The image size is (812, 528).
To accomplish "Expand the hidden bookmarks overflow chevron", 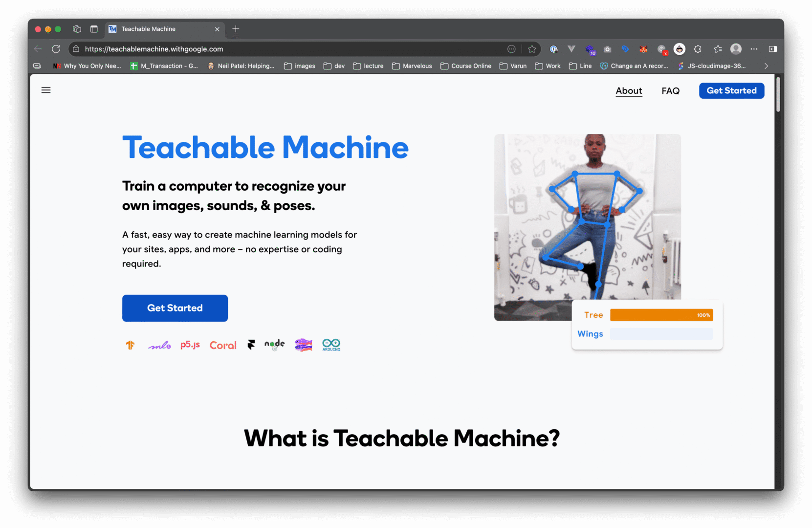I will point(766,66).
